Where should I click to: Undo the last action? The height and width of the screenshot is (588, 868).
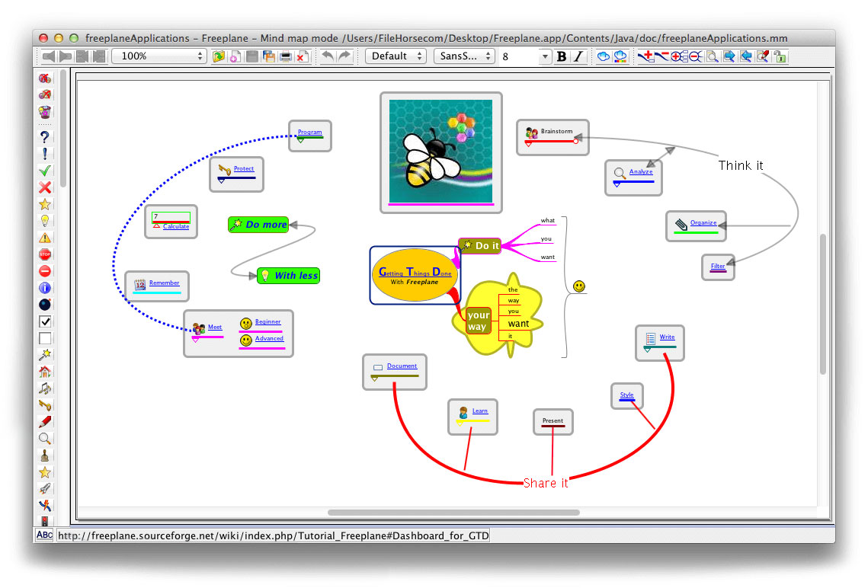328,56
